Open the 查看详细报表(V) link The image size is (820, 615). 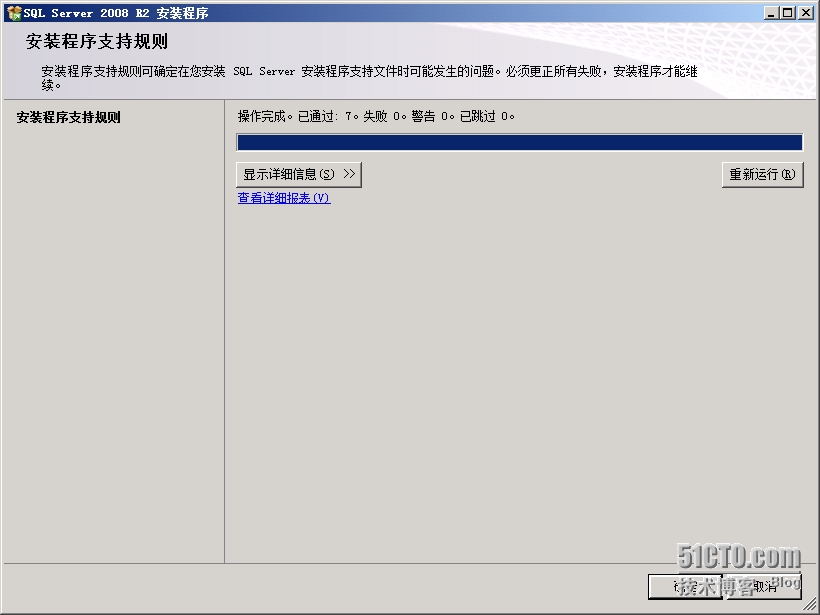(x=284, y=198)
